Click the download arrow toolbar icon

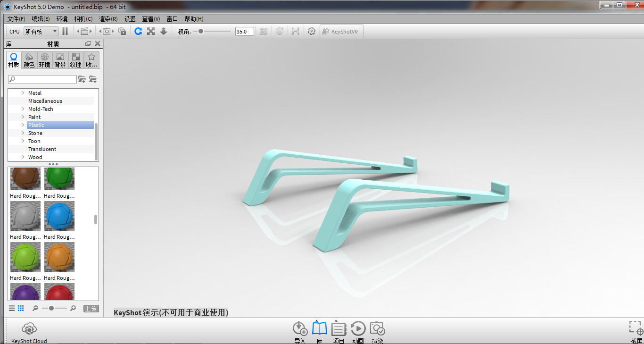164,31
